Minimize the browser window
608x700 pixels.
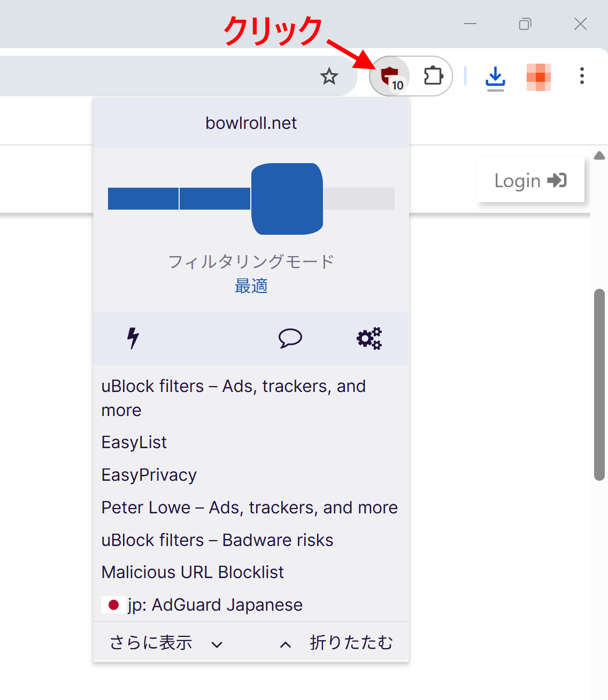point(470,24)
